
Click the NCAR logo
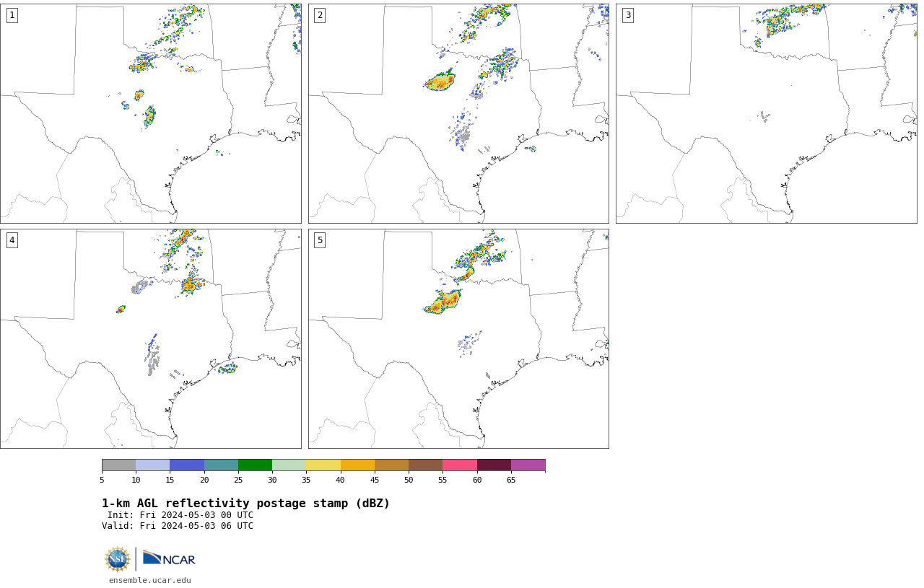(169, 558)
